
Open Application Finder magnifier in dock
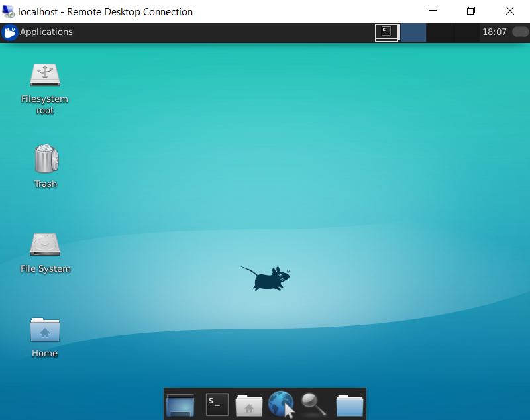(x=313, y=405)
